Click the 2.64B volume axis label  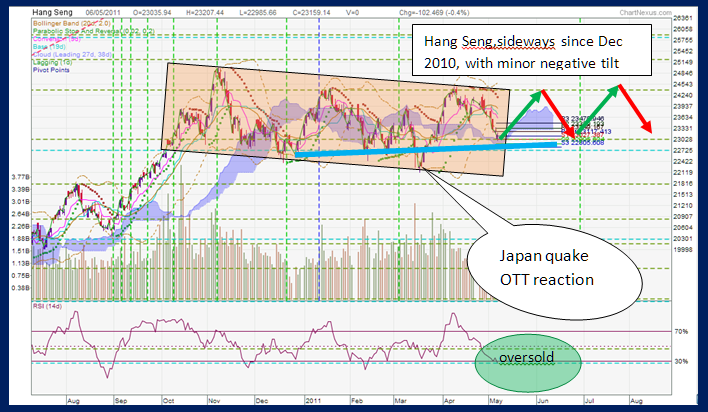pos(21,214)
